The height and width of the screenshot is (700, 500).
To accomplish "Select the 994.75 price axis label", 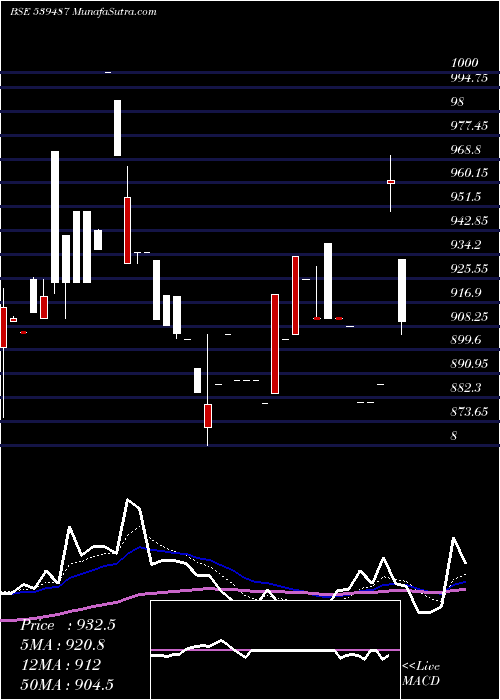I will [x=469, y=78].
